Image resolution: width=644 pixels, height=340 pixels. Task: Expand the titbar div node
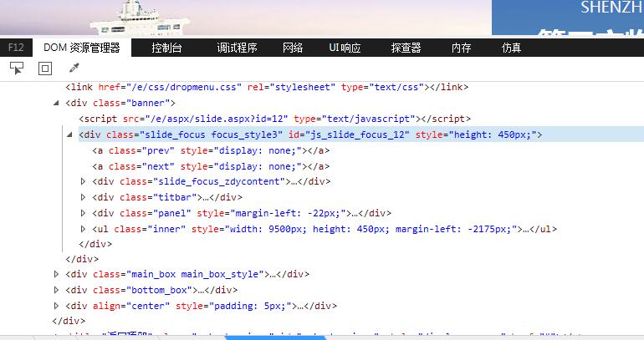click(83, 197)
